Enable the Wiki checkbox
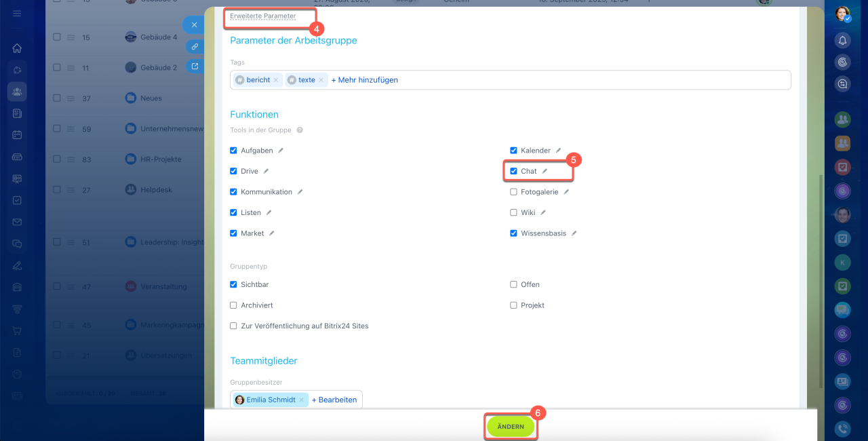The image size is (868, 441). (514, 212)
